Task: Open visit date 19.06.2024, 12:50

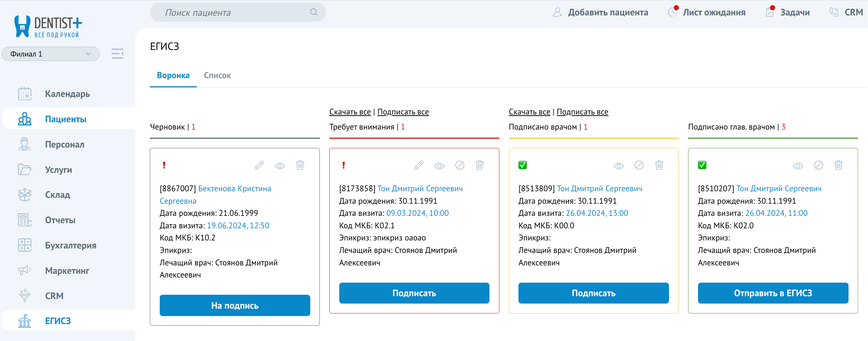Action: click(238, 226)
